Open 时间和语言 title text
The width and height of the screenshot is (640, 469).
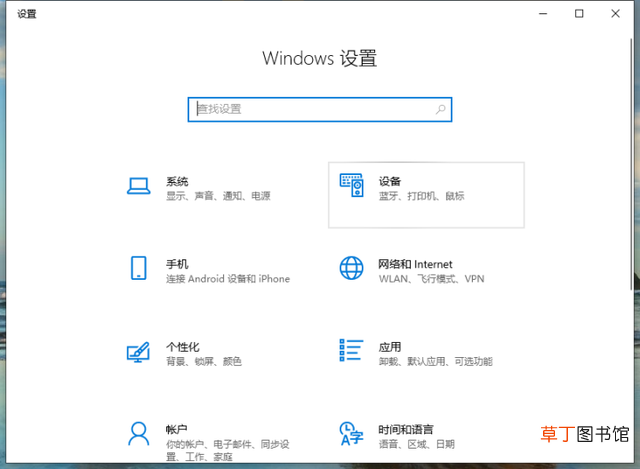pyautogui.click(x=406, y=429)
